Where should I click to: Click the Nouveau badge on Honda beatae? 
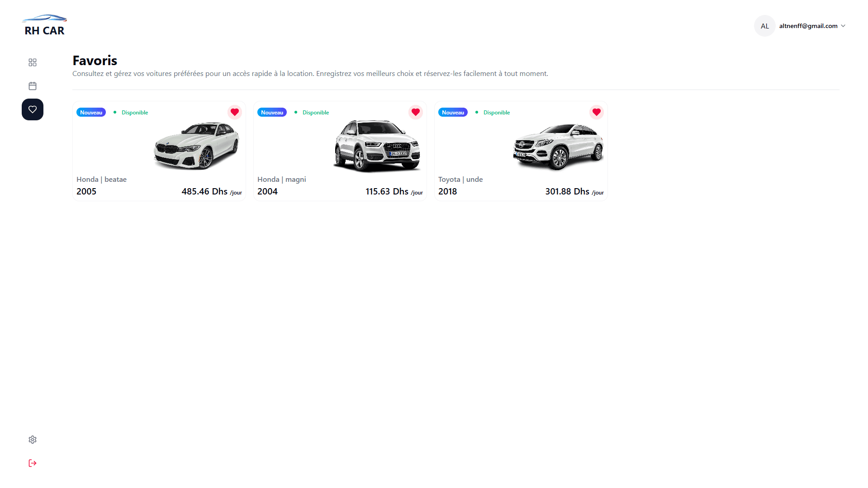tap(90, 112)
